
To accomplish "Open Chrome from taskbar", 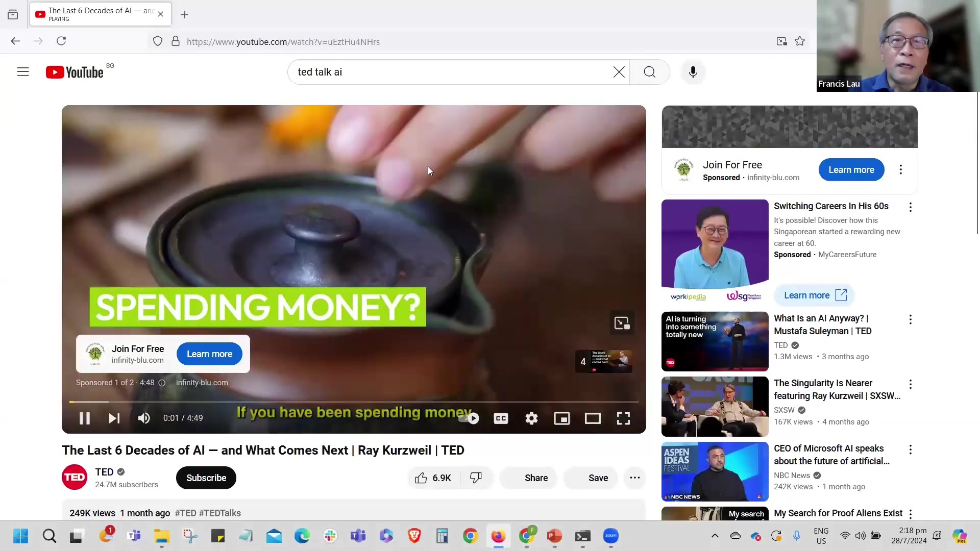I will (x=470, y=536).
